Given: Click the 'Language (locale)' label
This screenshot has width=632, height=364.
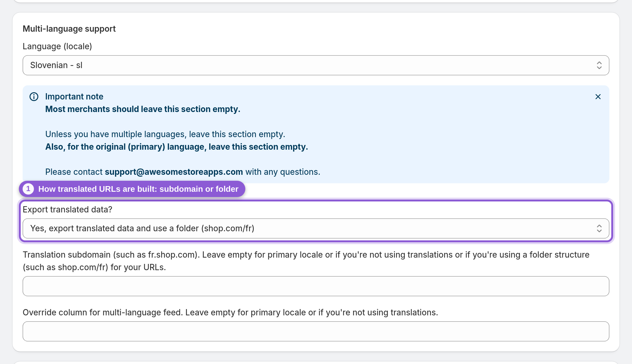Looking at the screenshot, I should pyautogui.click(x=57, y=46).
